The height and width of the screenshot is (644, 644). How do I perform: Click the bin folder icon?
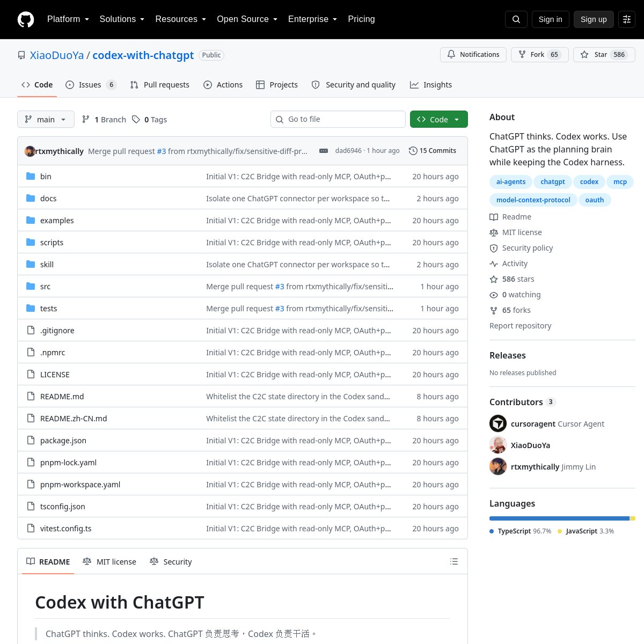31,176
